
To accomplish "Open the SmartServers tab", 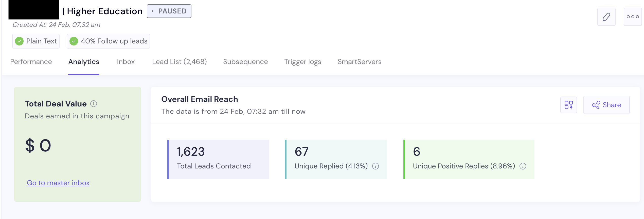I will point(359,62).
